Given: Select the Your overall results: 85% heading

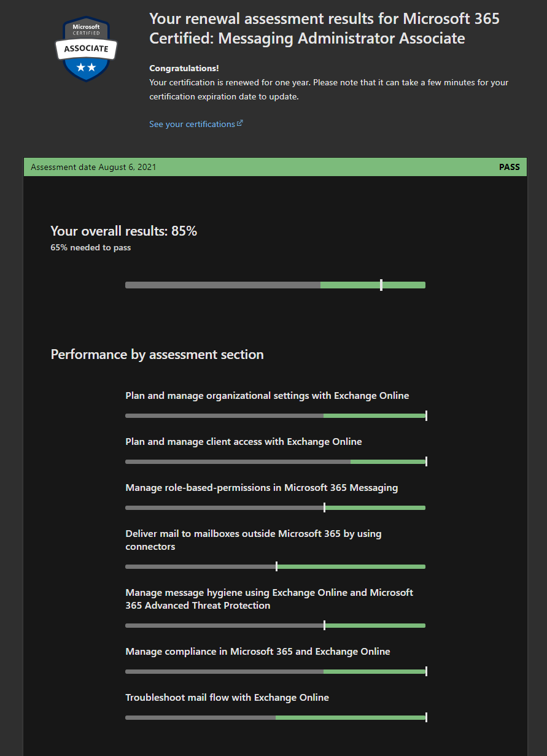Looking at the screenshot, I should click(x=123, y=231).
